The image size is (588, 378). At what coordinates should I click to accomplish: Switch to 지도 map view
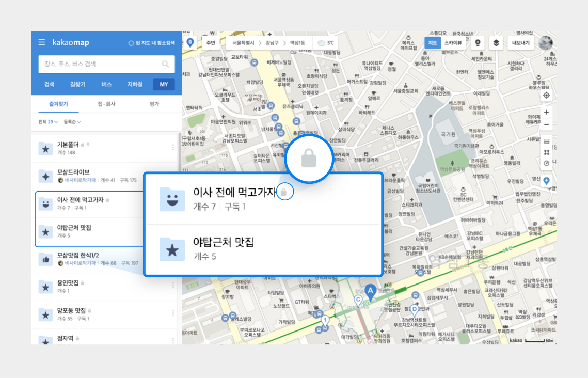[432, 43]
